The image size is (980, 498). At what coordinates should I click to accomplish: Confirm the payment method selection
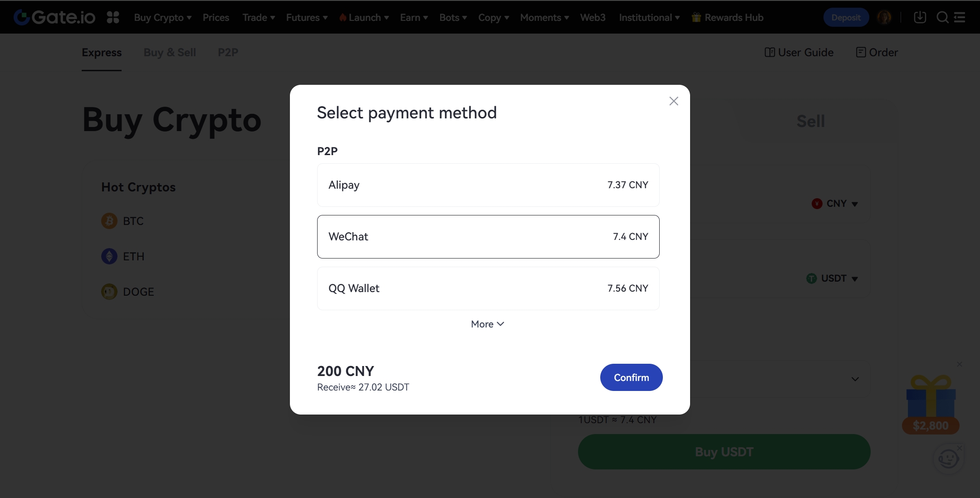pos(631,377)
